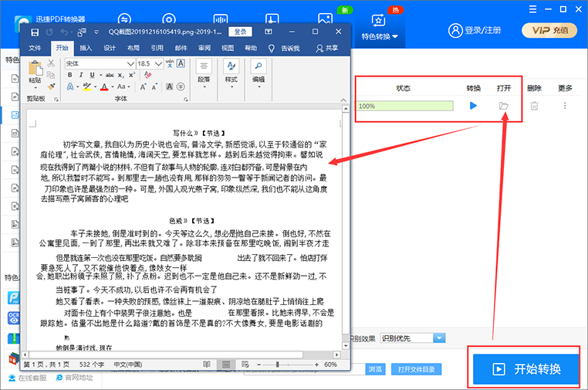Click the Shrink Font icon
The image size is (588, 390).
point(154,86)
